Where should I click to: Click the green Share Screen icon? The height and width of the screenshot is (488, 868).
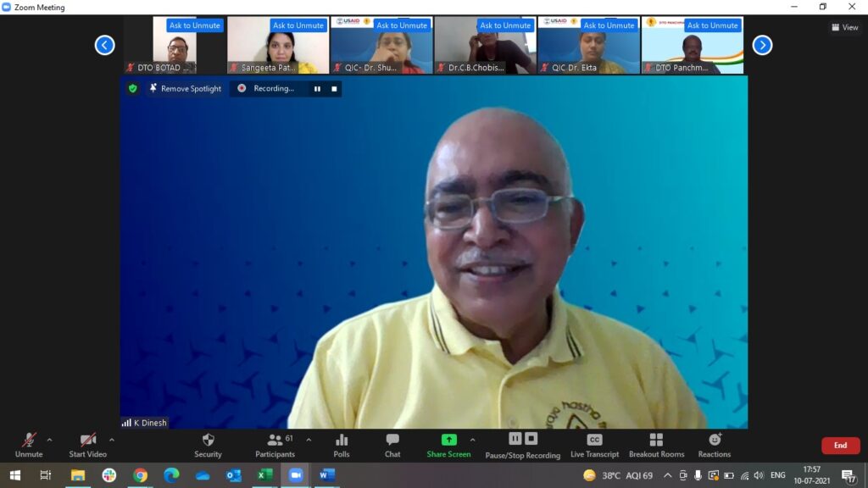point(448,440)
